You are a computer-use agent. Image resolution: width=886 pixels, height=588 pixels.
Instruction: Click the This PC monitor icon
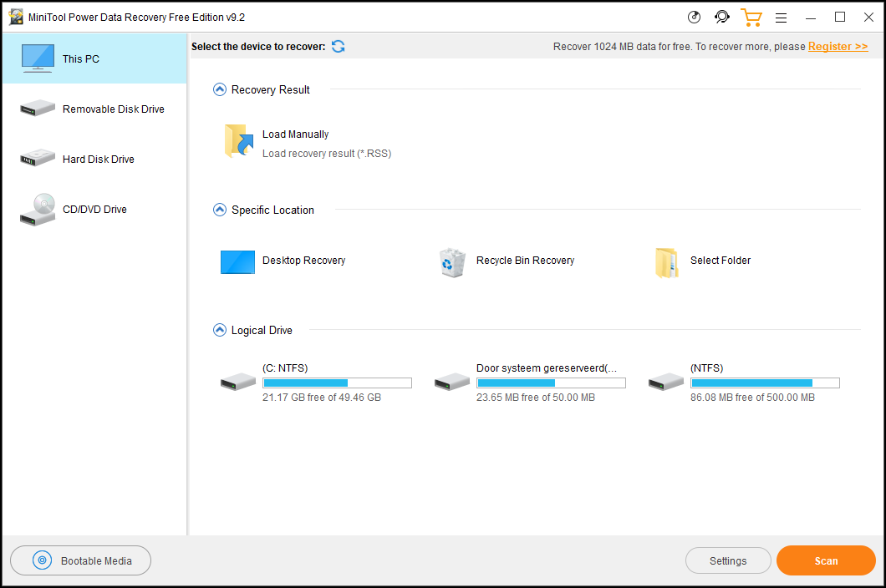(38, 58)
